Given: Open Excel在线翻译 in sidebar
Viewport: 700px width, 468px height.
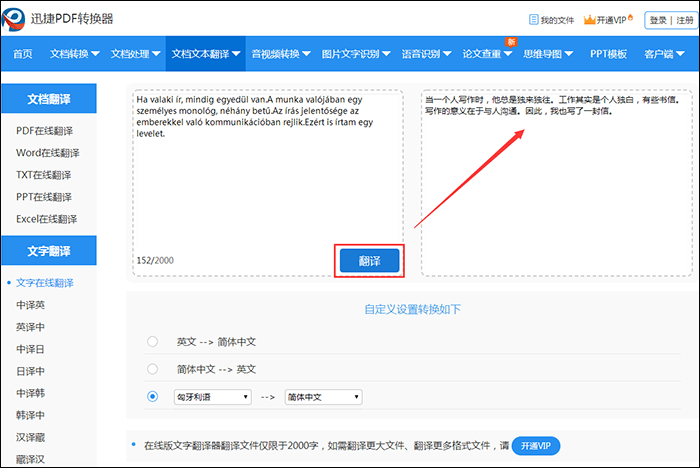Looking at the screenshot, I should [46, 219].
